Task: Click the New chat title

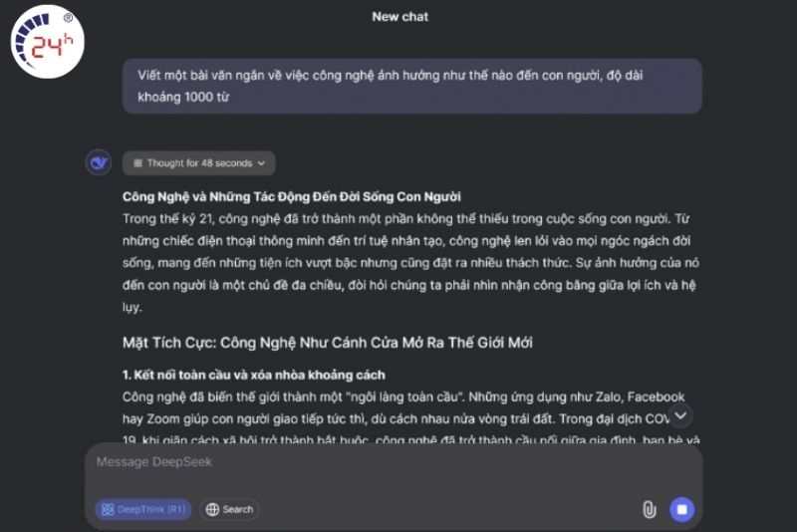Action: point(400,17)
